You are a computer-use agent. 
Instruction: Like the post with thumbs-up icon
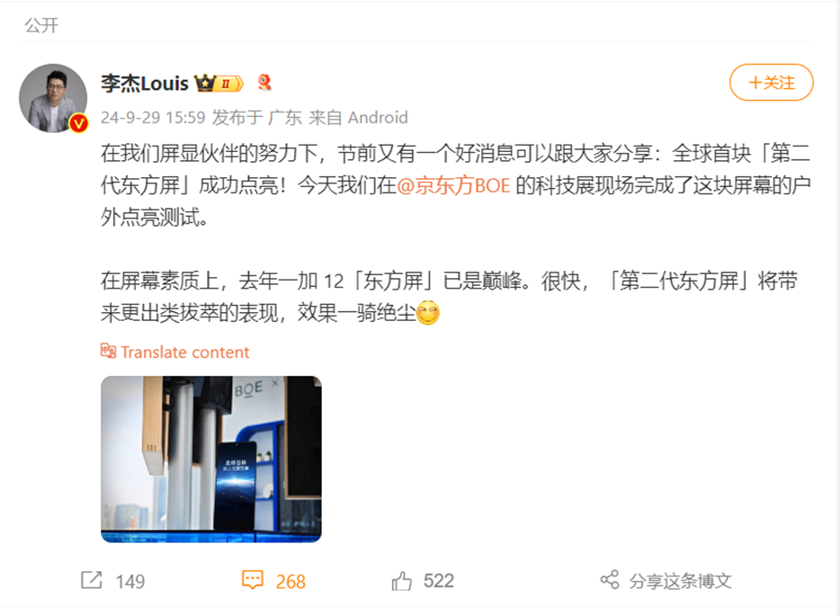[x=401, y=581]
